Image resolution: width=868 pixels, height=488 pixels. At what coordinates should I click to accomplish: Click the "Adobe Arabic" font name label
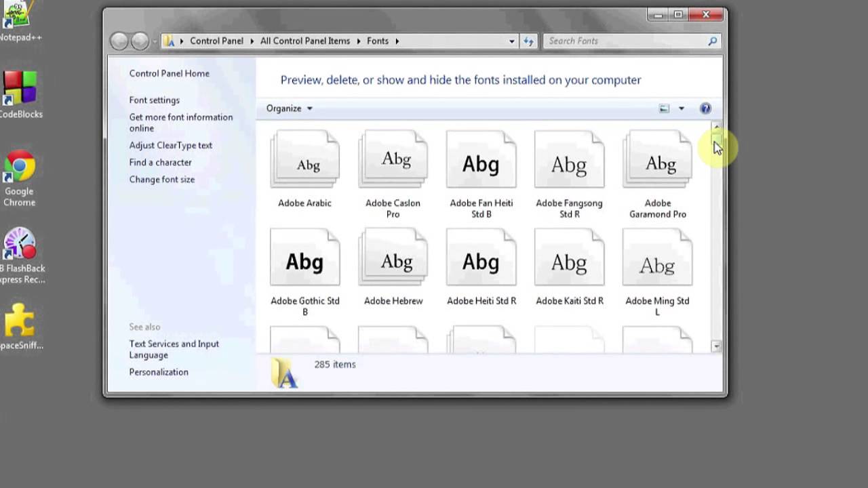coord(304,203)
